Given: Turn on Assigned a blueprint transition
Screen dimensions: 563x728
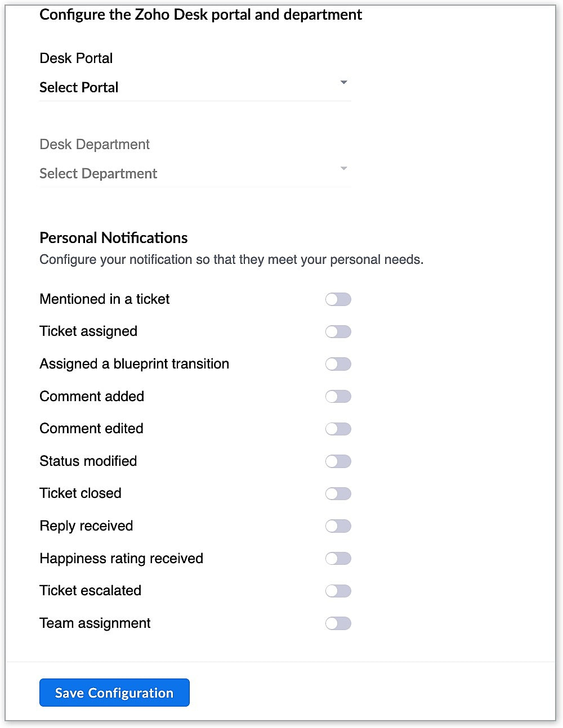Looking at the screenshot, I should coord(338,364).
